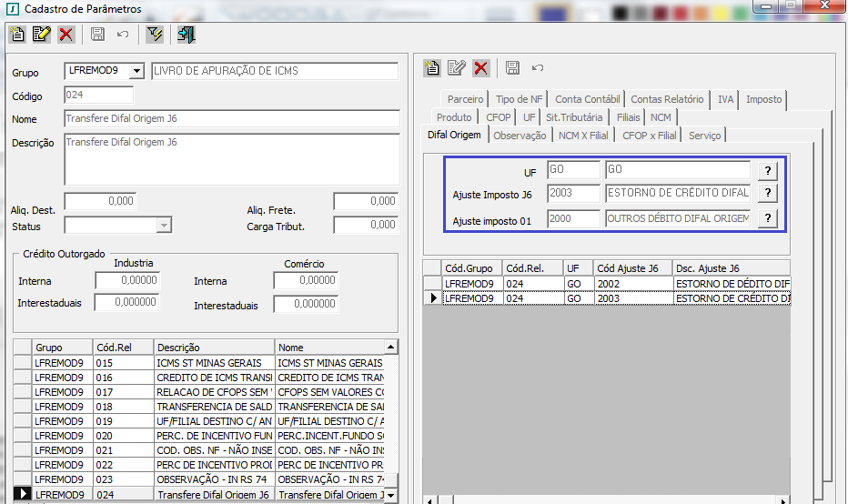Click the Undo arrow in main toolbar
This screenshot has width=848, height=504.
[123, 35]
